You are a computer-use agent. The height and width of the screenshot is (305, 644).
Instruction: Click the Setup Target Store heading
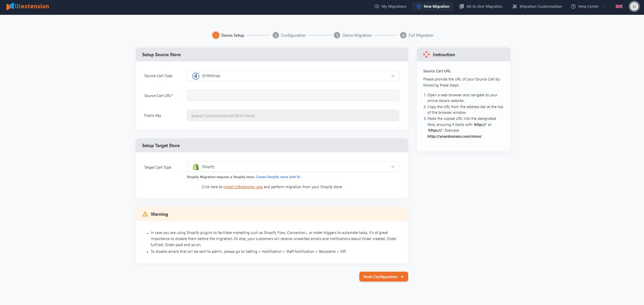(x=161, y=145)
